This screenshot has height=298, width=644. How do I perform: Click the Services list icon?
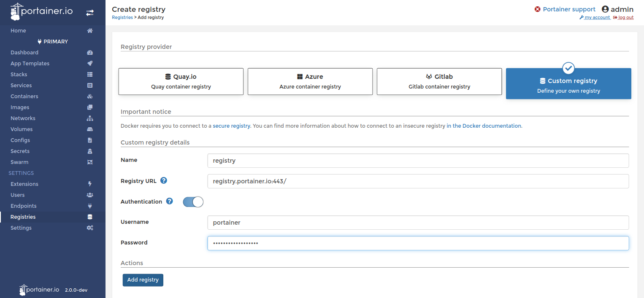tap(89, 86)
